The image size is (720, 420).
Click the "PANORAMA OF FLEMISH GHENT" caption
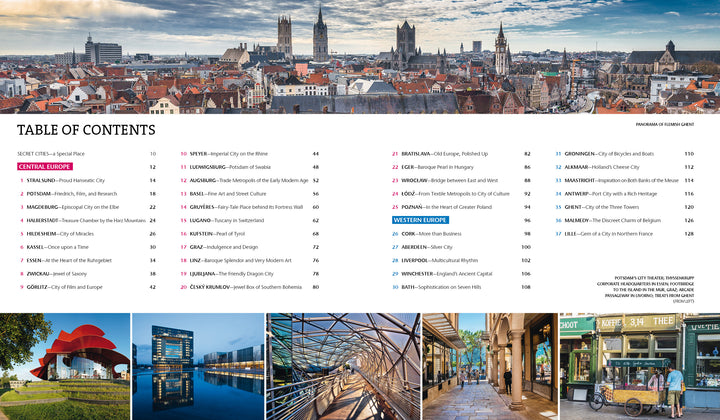pyautogui.click(x=665, y=124)
